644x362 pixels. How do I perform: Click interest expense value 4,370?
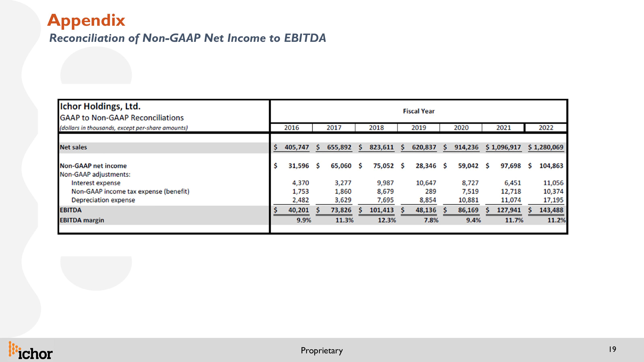301,183
